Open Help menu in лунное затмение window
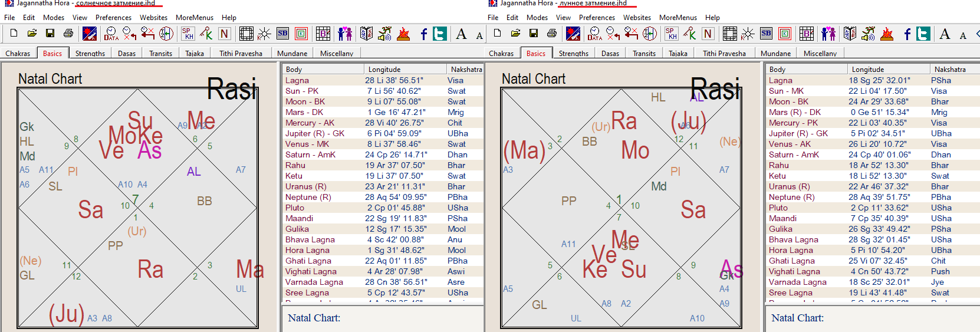 712,18
